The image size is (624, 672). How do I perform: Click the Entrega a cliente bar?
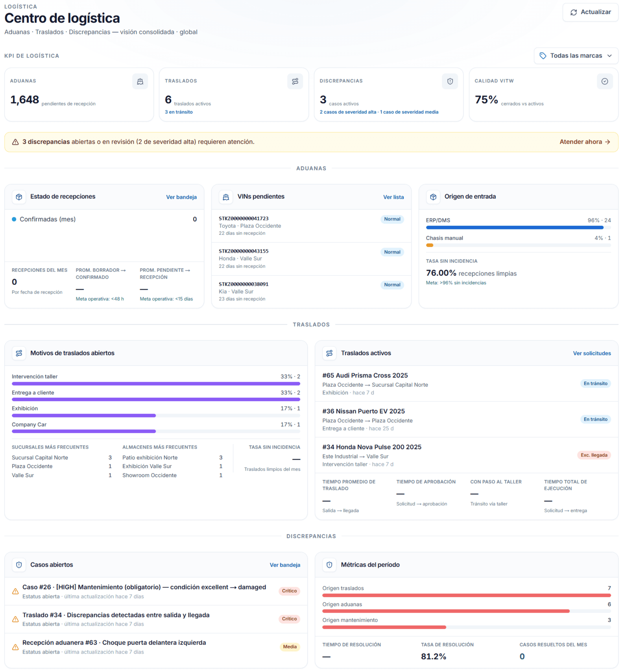pyautogui.click(x=156, y=399)
